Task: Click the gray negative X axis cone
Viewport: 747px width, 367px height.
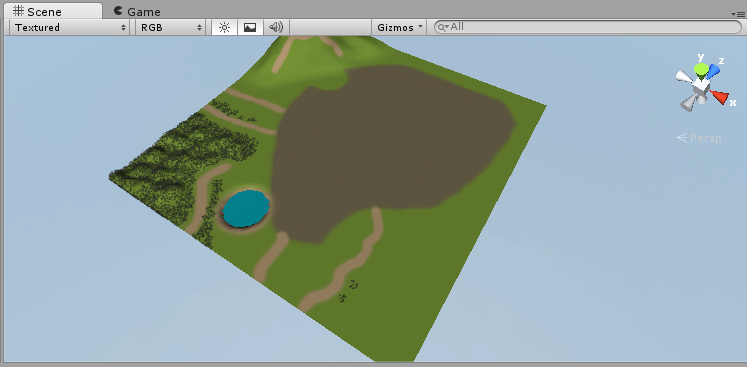Action: [684, 77]
